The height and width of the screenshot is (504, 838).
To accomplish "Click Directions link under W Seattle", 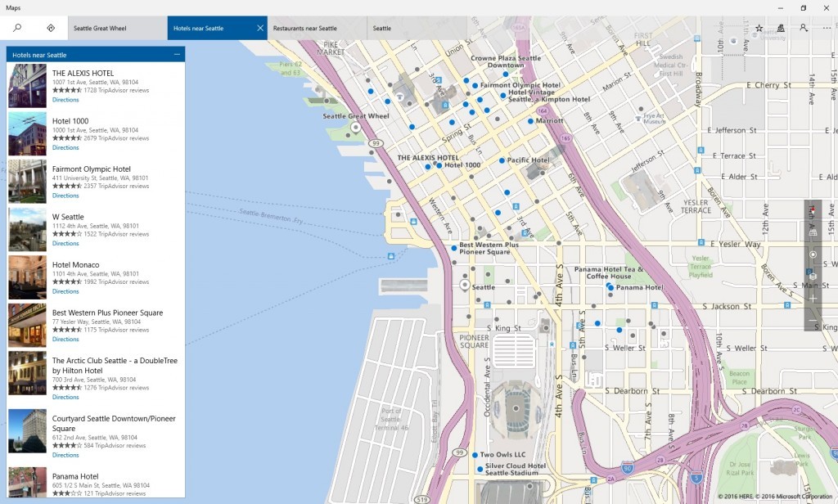I will point(65,244).
